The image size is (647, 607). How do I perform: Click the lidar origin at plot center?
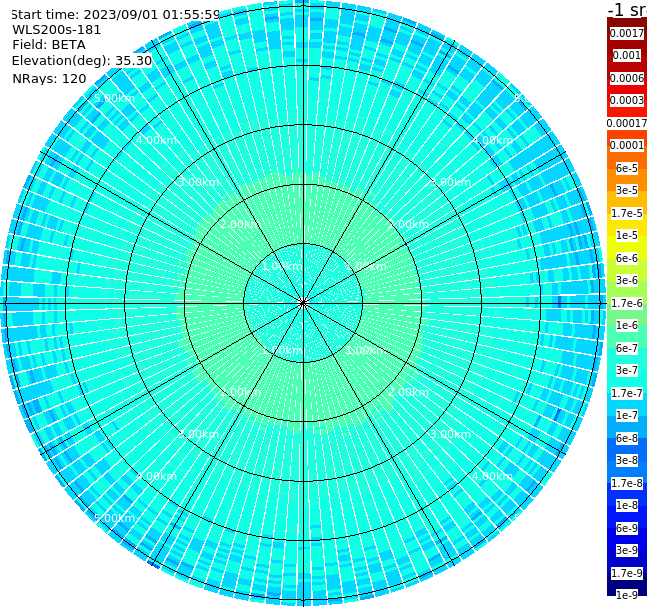(x=303, y=303)
